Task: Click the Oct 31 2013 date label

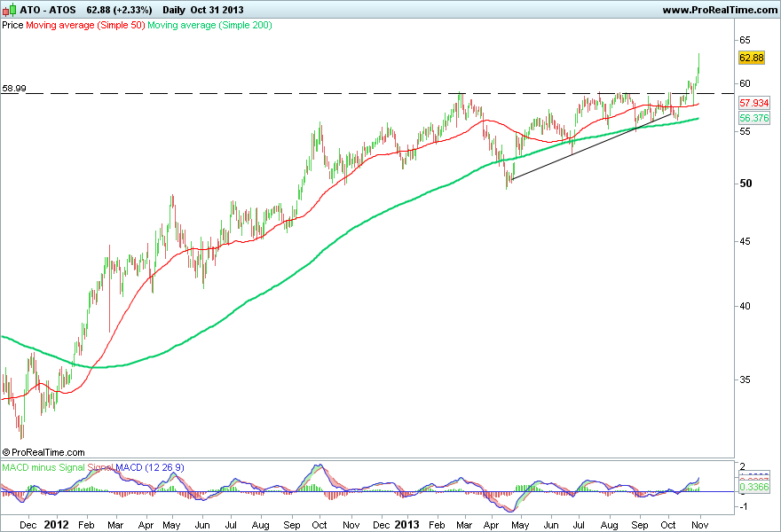Action: coord(217,10)
